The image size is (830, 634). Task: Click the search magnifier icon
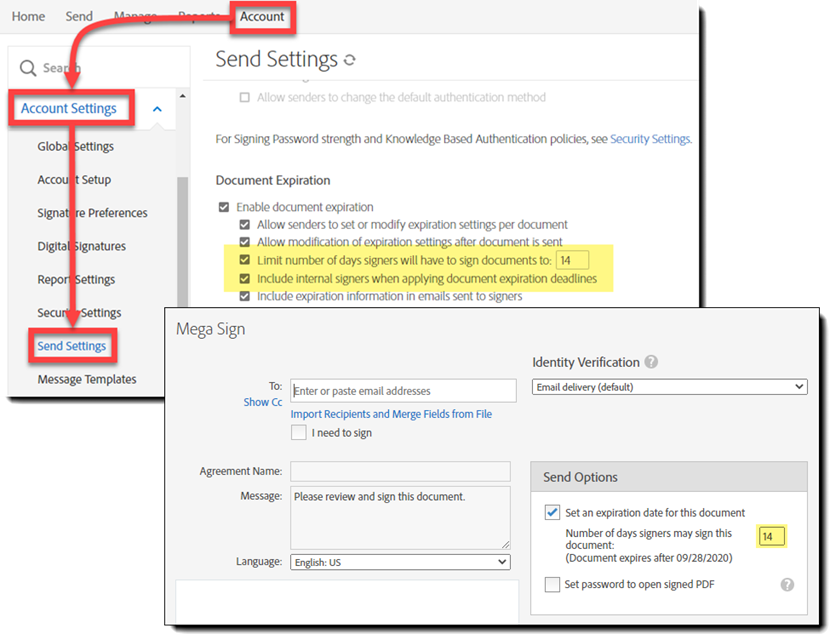(28, 67)
